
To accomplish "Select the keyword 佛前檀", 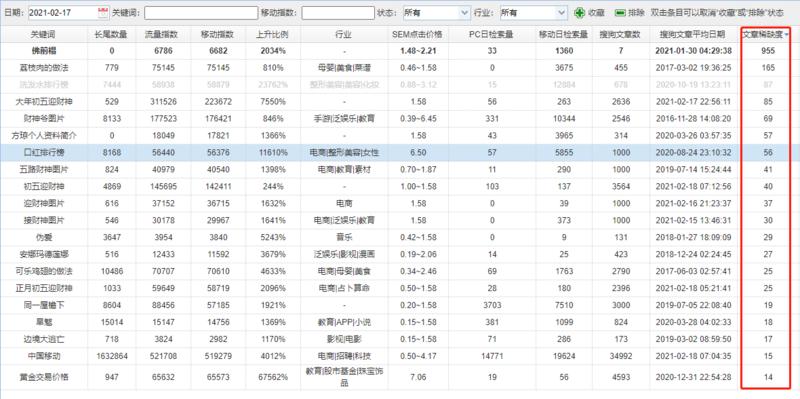I will (x=43, y=51).
